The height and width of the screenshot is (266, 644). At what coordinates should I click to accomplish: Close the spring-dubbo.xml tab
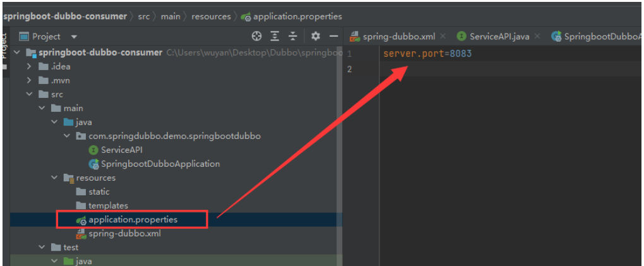click(443, 36)
